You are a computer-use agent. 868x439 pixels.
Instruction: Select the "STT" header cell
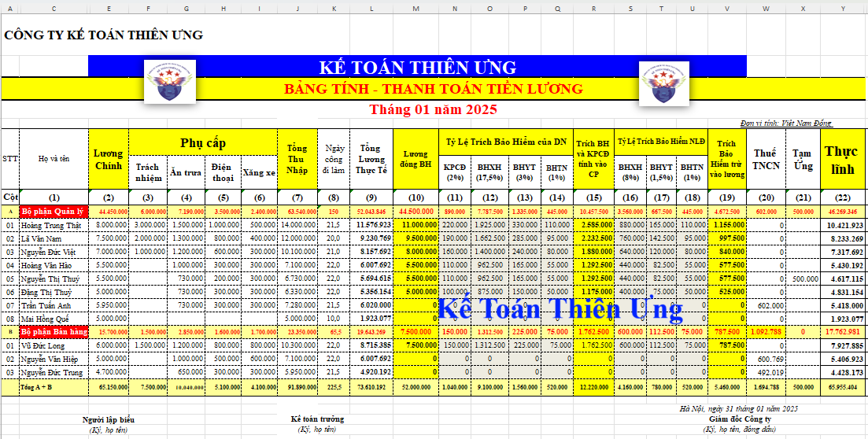[10, 159]
